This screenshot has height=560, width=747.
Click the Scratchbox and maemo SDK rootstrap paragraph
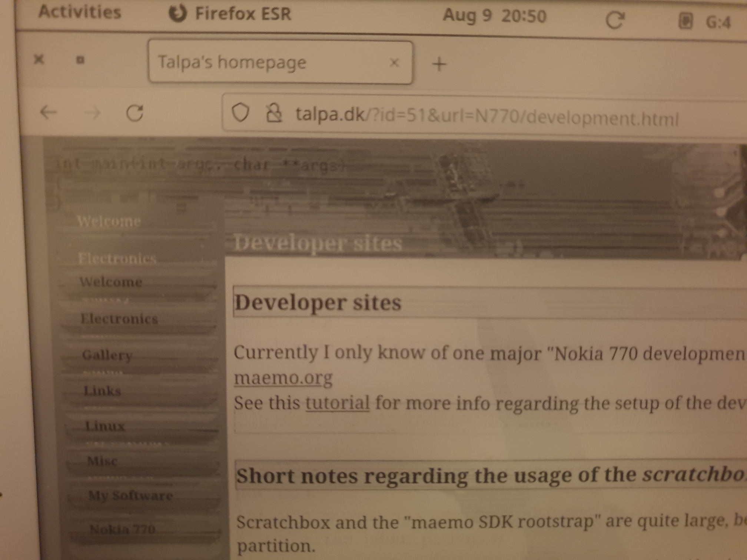pos(492,533)
